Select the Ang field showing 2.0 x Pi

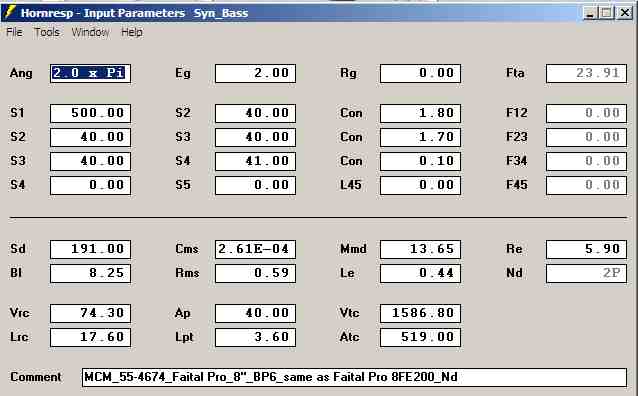pyautogui.click(x=90, y=73)
